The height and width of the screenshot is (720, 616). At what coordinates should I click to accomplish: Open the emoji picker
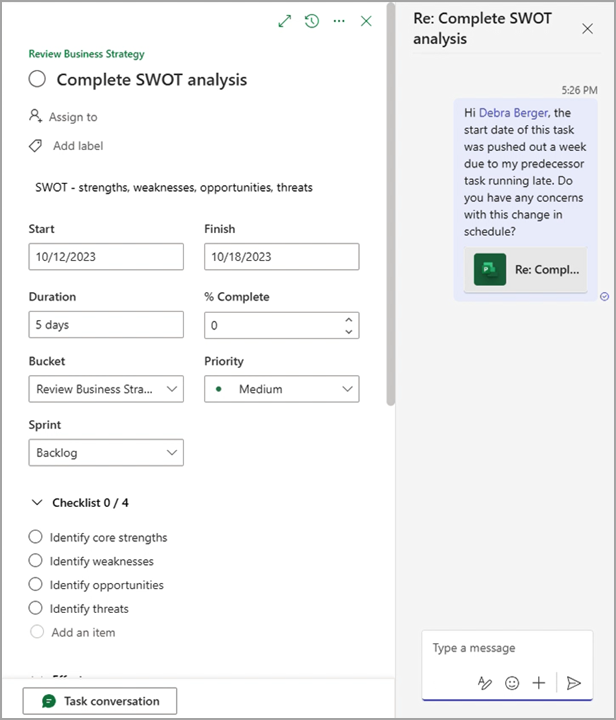tap(512, 683)
